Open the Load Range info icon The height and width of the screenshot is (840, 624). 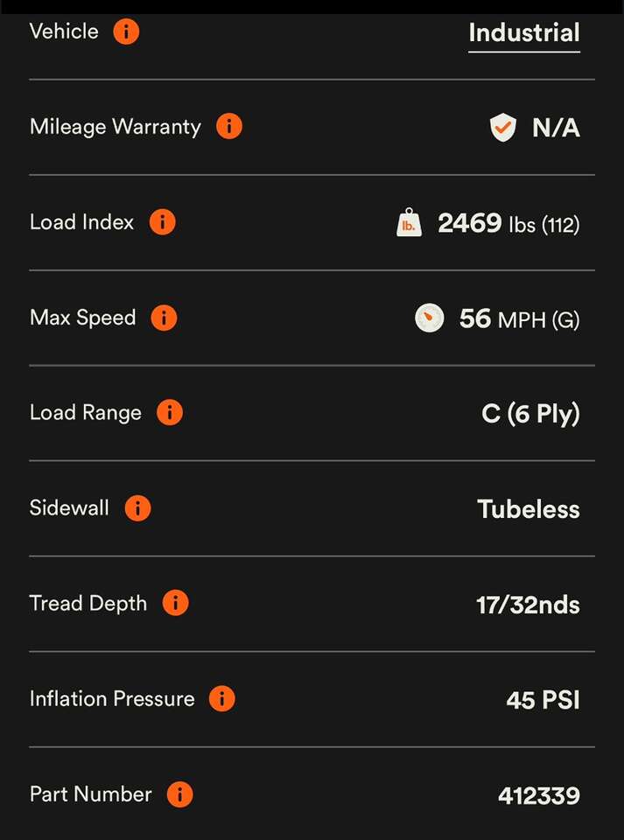pos(169,413)
